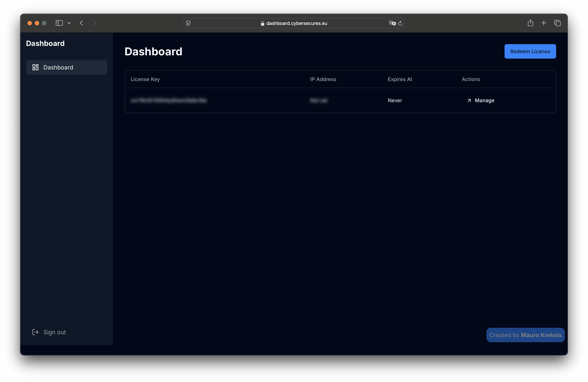Click the Safari sidebar toggle icon
The width and height of the screenshot is (588, 382).
tap(59, 23)
